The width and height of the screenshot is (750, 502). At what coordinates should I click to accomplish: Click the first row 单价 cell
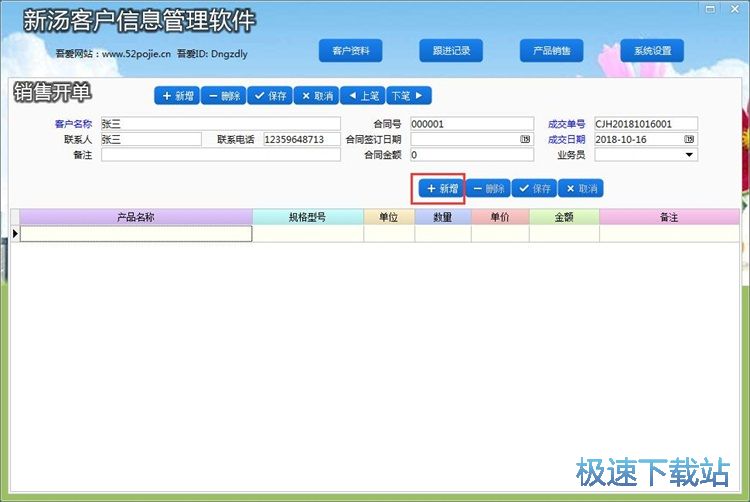pyautogui.click(x=500, y=233)
